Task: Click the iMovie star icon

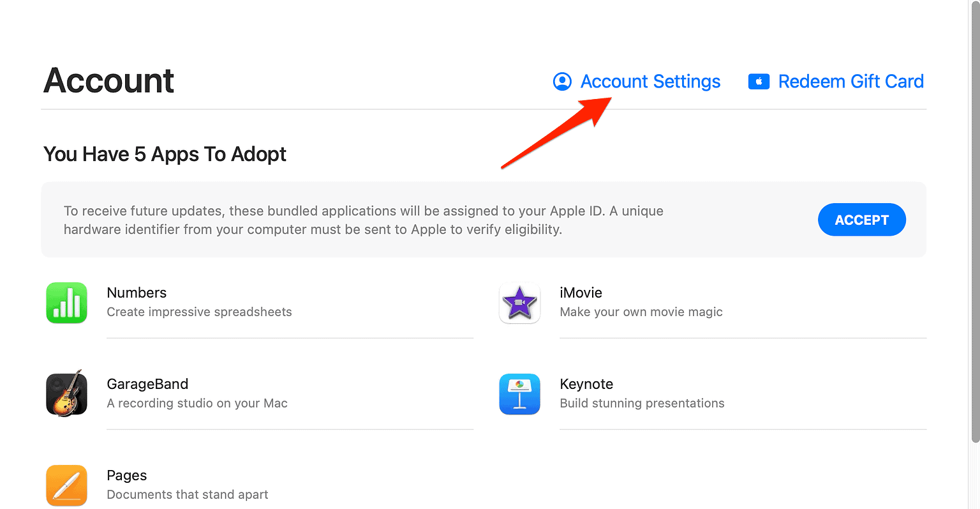Action: (519, 303)
